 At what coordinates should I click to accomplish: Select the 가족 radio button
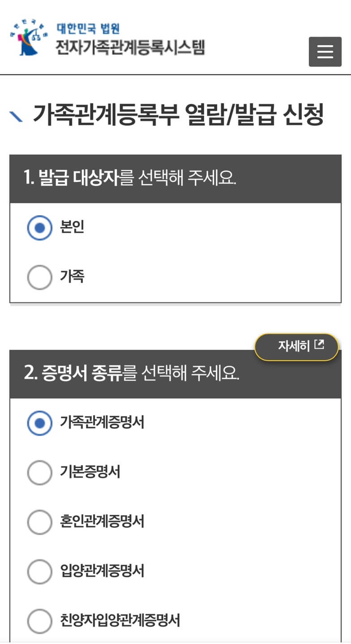[x=39, y=277]
